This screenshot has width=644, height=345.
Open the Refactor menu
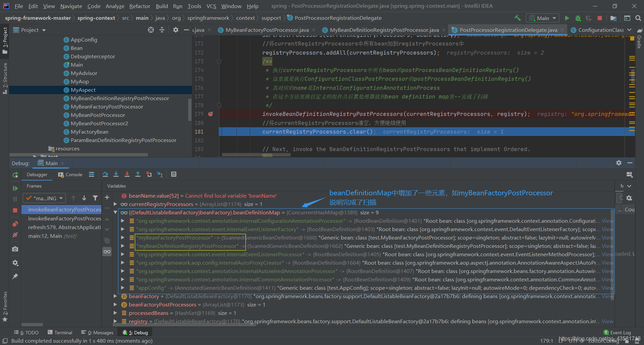(x=140, y=6)
